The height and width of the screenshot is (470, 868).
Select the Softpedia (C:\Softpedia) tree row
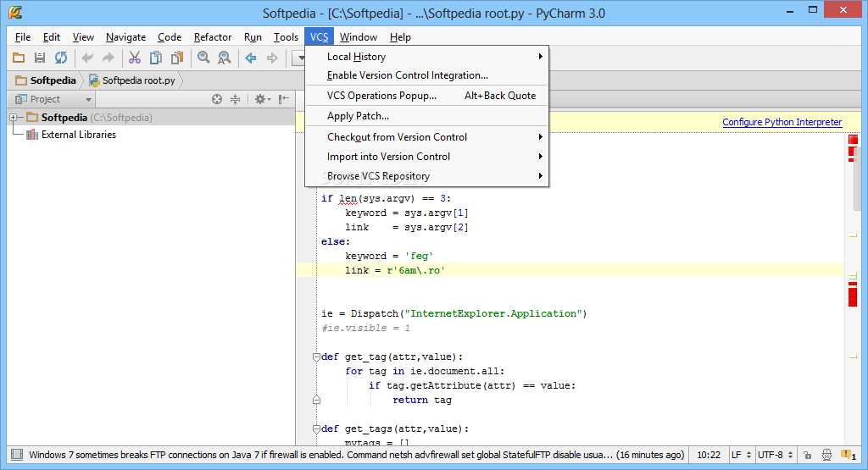click(x=151, y=117)
